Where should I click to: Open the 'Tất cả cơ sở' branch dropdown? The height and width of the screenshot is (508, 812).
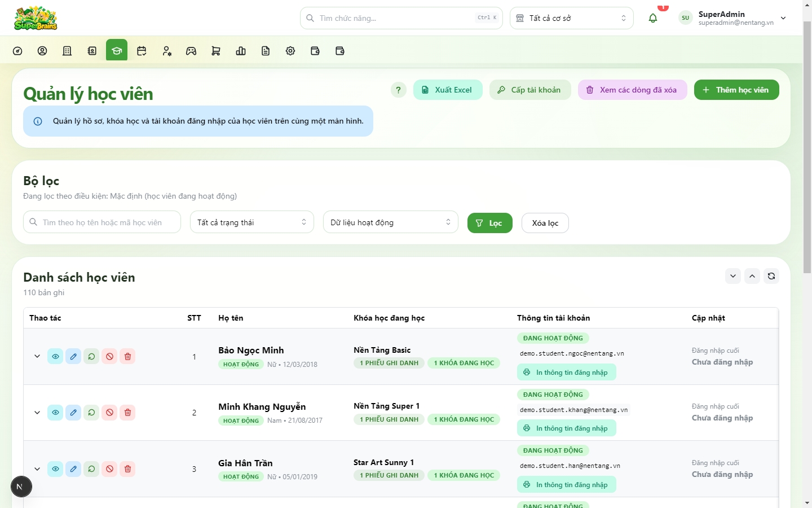[572, 18]
